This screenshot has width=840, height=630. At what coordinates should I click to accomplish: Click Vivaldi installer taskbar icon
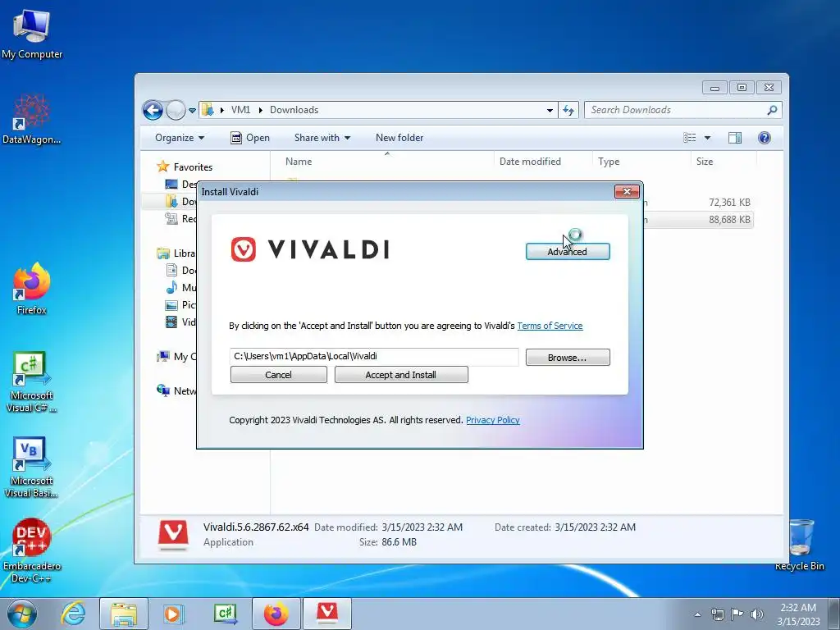(x=326, y=614)
